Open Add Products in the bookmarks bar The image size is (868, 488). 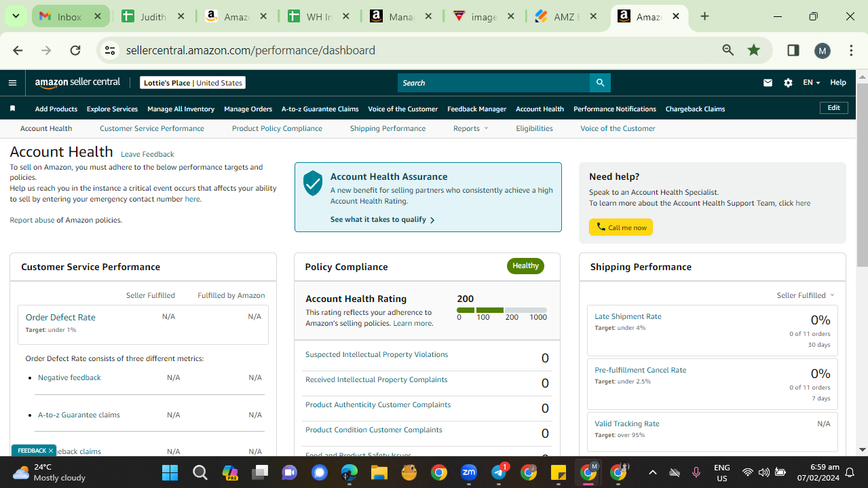(56, 109)
